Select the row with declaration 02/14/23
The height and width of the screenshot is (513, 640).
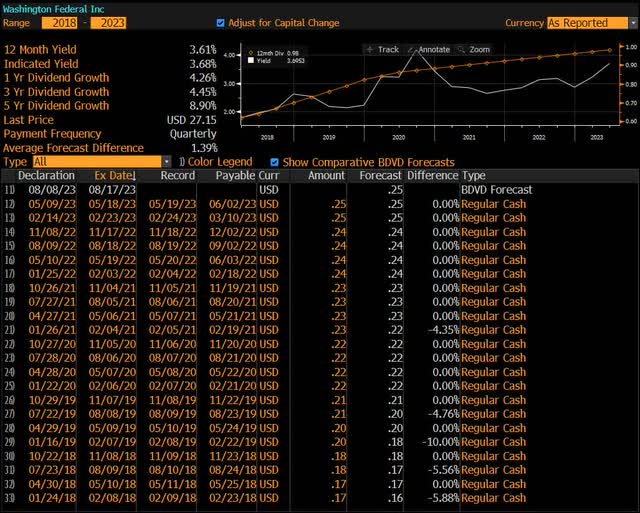(x=320, y=218)
